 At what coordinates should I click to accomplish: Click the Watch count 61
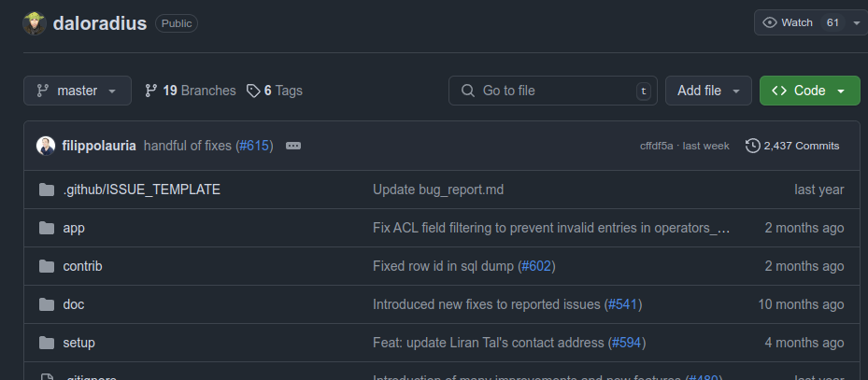coord(832,22)
